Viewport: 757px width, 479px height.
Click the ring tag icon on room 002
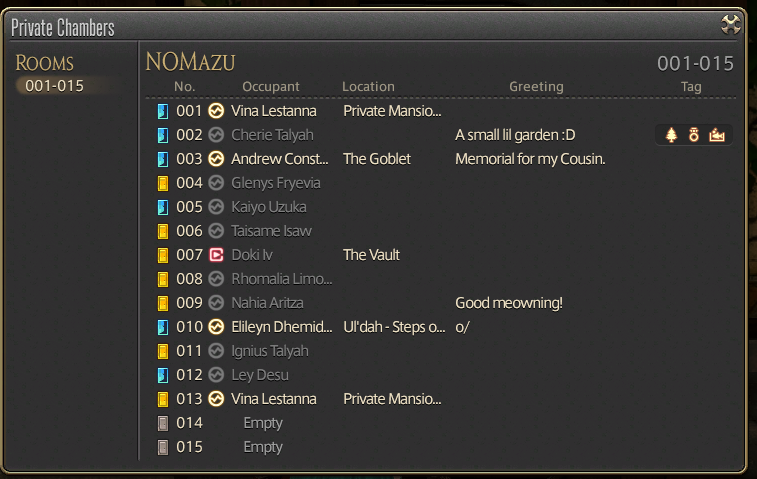pos(694,135)
